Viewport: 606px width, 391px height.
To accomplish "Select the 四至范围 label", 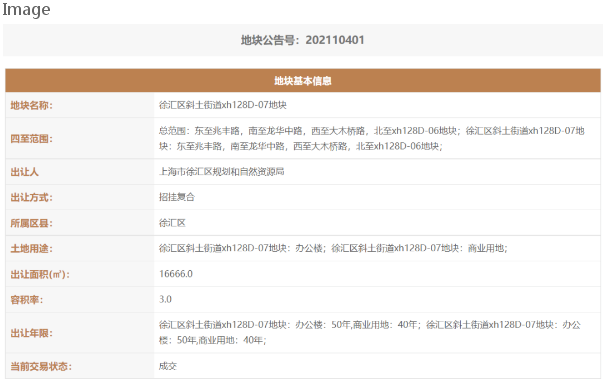I will 31,139.
